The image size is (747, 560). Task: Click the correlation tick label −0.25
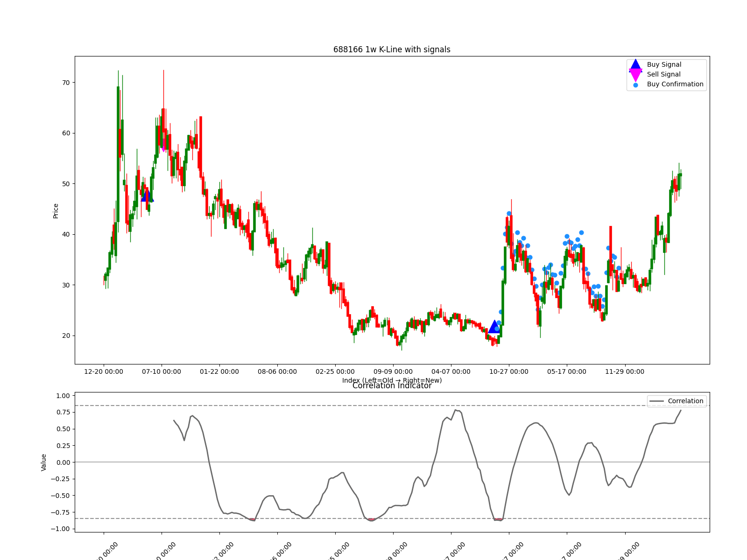[61, 479]
